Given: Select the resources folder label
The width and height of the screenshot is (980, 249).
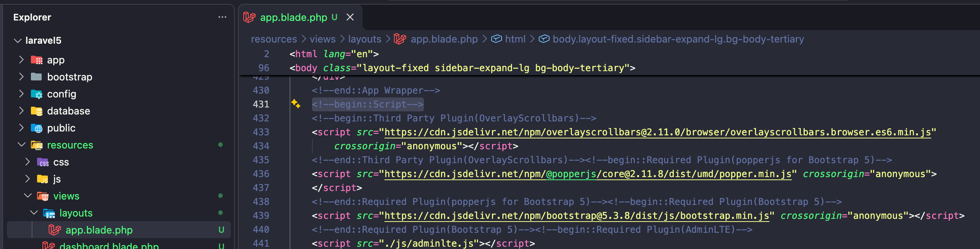Looking at the screenshot, I should [x=70, y=145].
